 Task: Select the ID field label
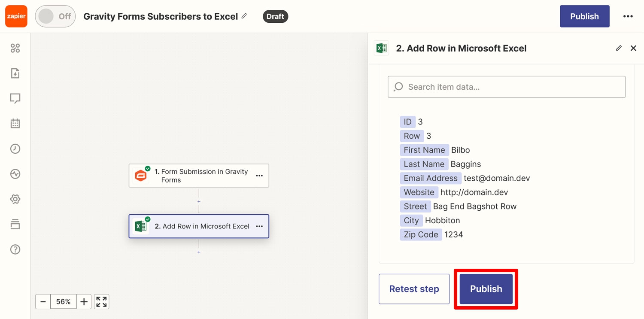click(x=408, y=122)
